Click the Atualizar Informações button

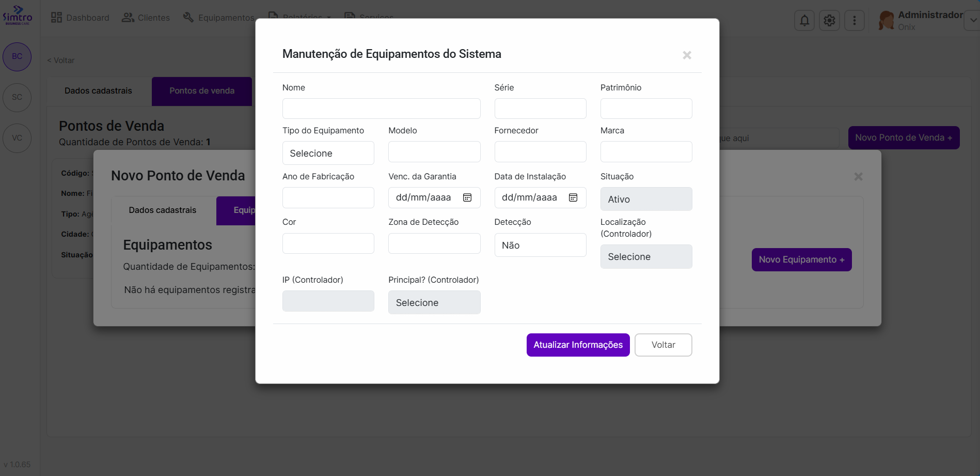[x=578, y=345]
